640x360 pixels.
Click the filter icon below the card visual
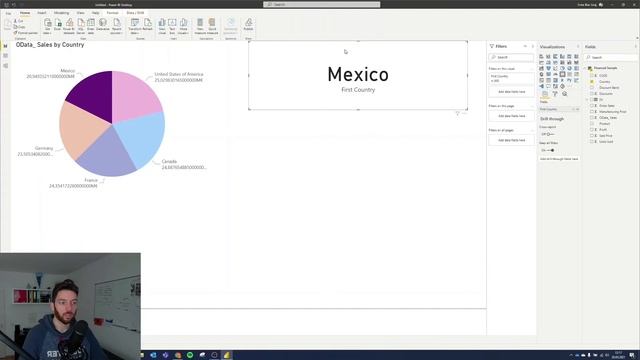click(458, 113)
